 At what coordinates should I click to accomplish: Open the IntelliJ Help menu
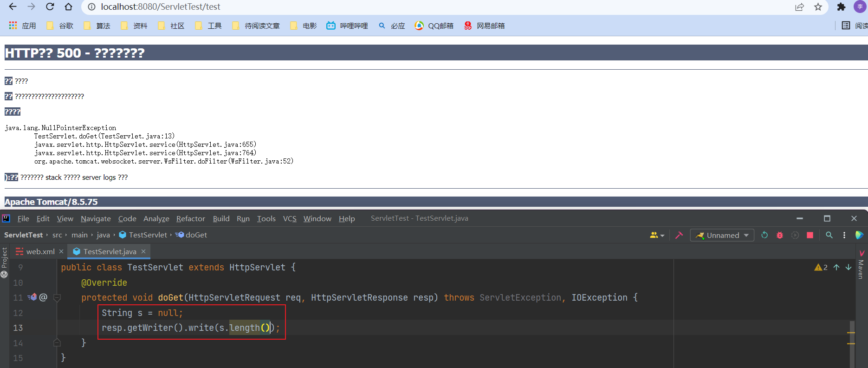[347, 219]
